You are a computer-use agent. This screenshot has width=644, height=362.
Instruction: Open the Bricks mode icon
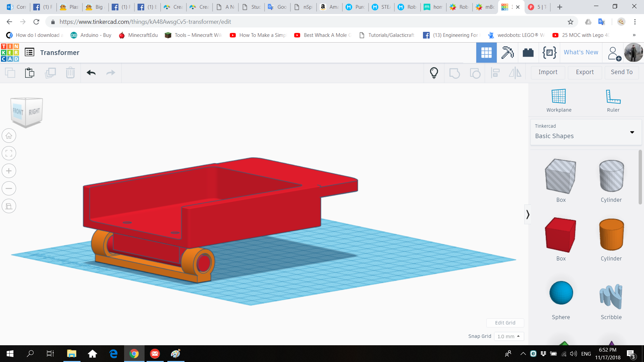[x=528, y=53]
